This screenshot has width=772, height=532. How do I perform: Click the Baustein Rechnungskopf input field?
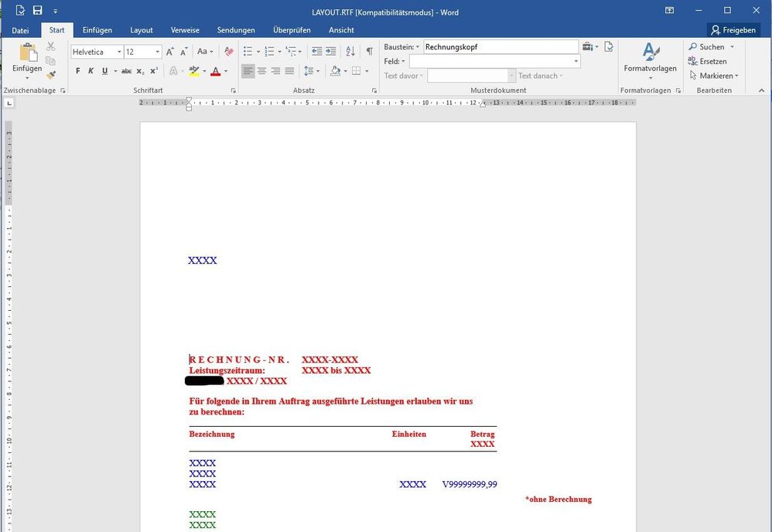click(500, 47)
